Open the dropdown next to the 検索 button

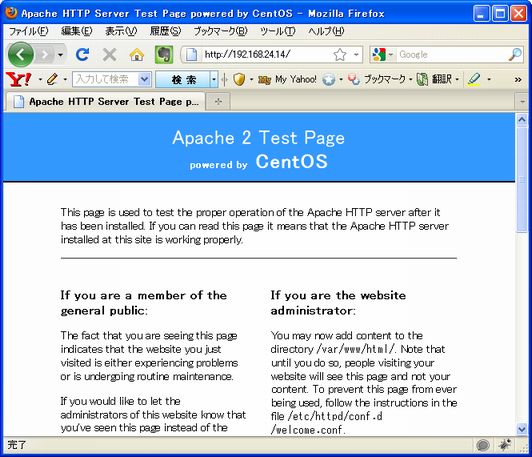coord(214,79)
